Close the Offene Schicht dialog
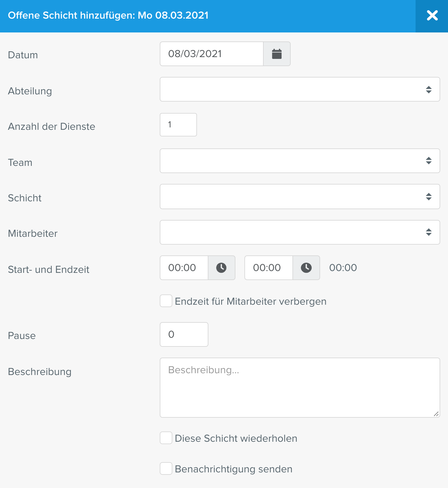Viewport: 448px width, 488px height. pyautogui.click(x=432, y=16)
